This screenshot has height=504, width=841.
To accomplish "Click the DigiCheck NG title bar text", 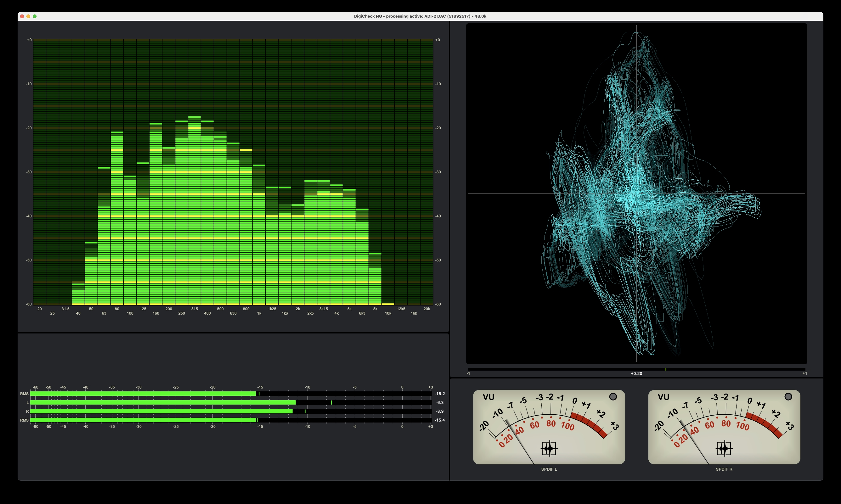I will point(420,16).
